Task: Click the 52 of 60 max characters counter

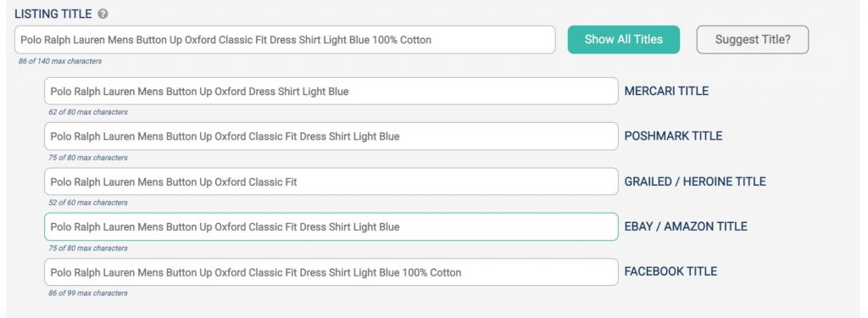Action: point(88,203)
